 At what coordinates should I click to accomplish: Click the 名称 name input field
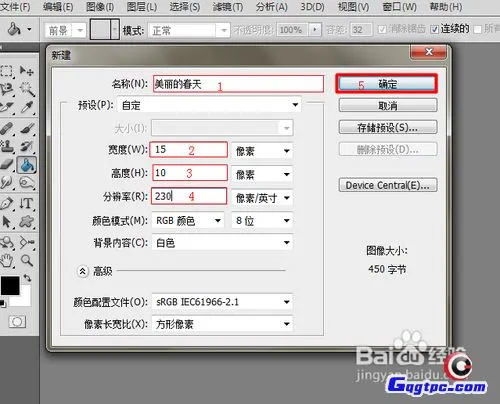pos(238,84)
